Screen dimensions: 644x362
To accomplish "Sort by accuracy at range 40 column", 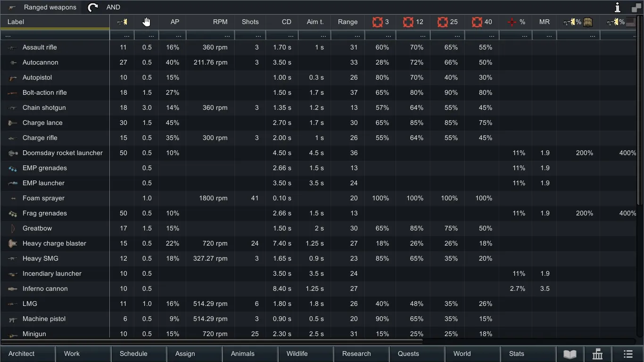I will tap(482, 22).
